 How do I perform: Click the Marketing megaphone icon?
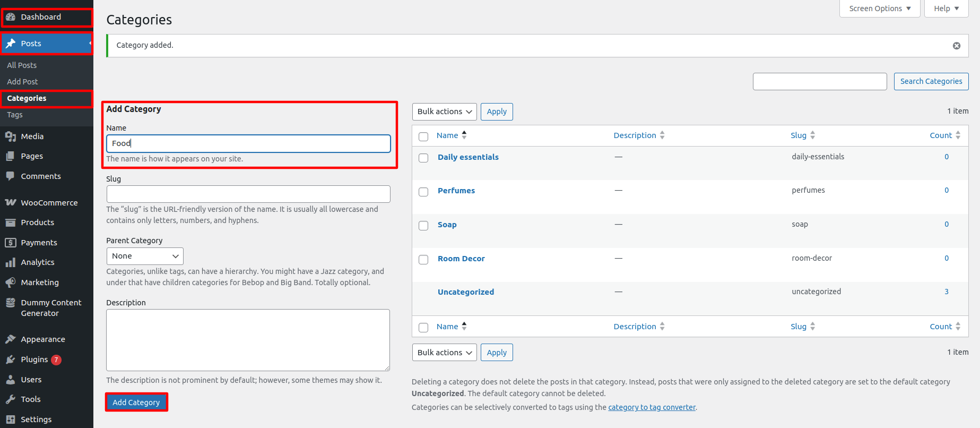click(11, 282)
